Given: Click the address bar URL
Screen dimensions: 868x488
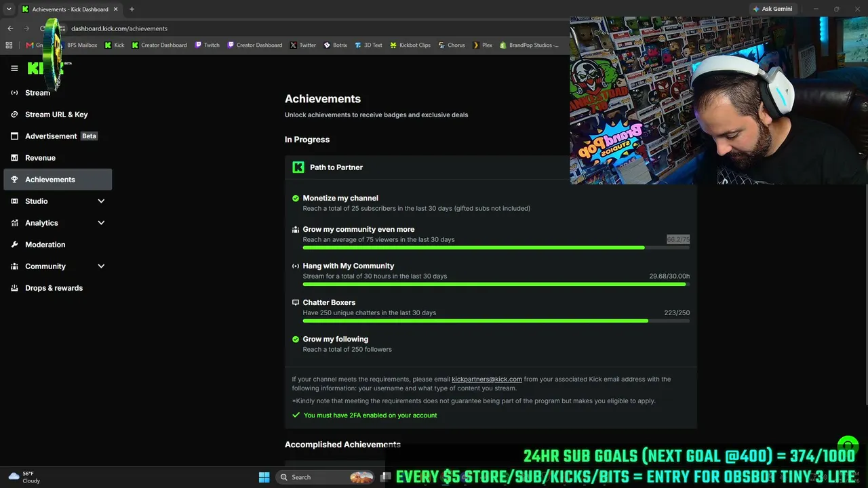Looking at the screenshot, I should 119,28.
